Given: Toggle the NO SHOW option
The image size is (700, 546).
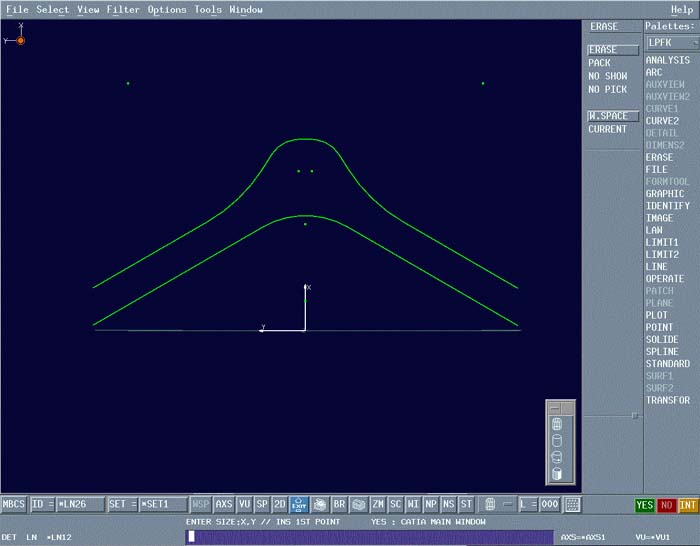Looking at the screenshot, I should (608, 76).
